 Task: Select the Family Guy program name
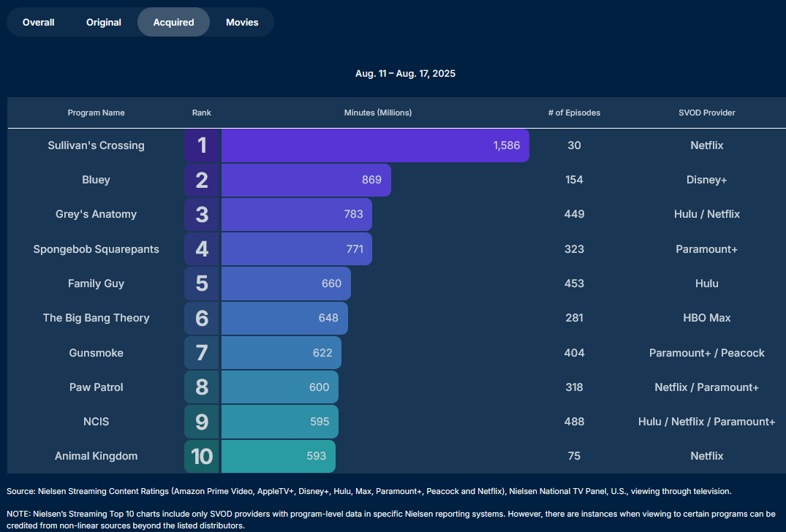tap(97, 284)
